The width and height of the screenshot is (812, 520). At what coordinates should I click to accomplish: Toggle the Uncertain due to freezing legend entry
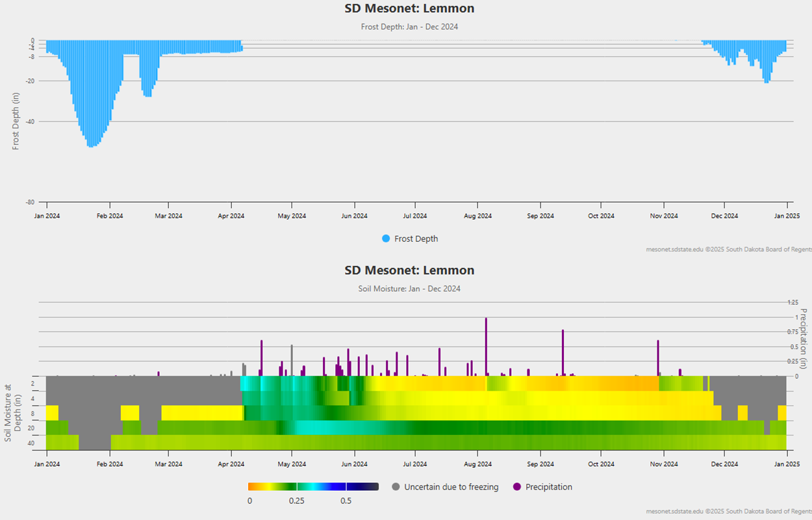448,487
